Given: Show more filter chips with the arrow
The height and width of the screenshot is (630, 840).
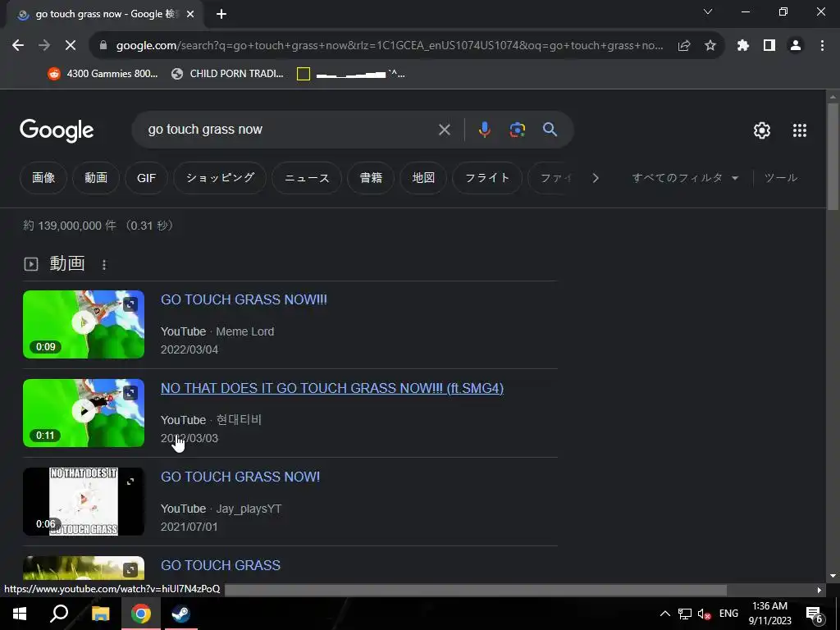Looking at the screenshot, I should click(596, 178).
